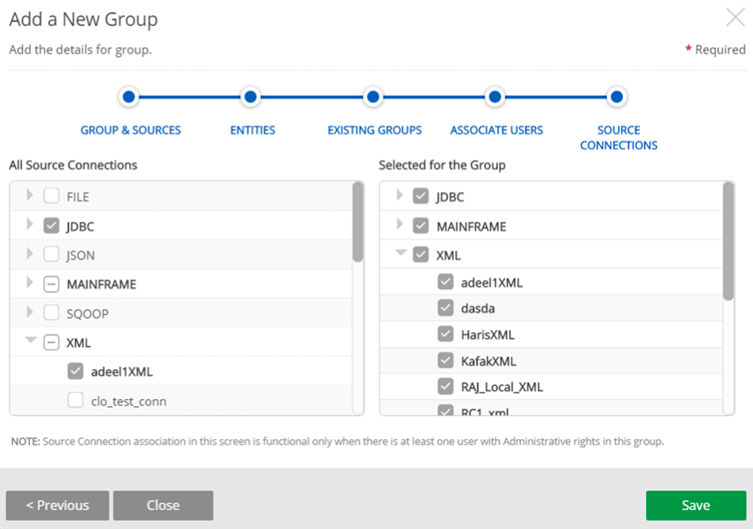Click the Entities step circle
753x529 pixels.
point(251,97)
